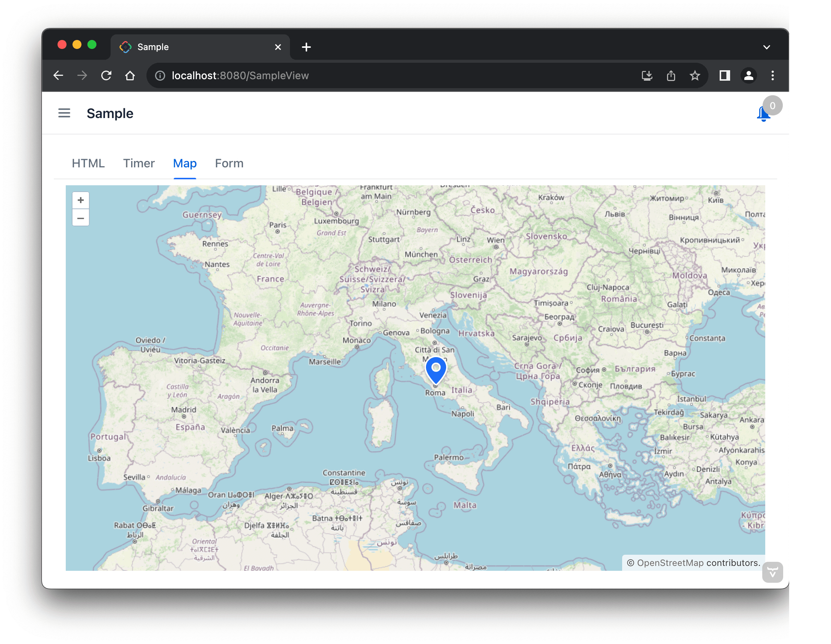Open the profile account menu
This screenshot has height=644, width=831.
pos(748,76)
